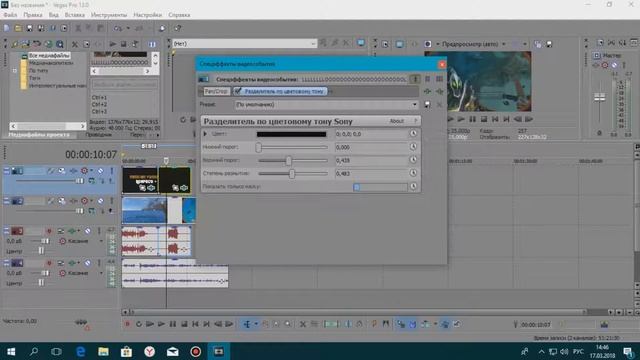Viewport: 640px width, 360px height.
Task: Click the Pause button under video preview
Action: click(472, 119)
